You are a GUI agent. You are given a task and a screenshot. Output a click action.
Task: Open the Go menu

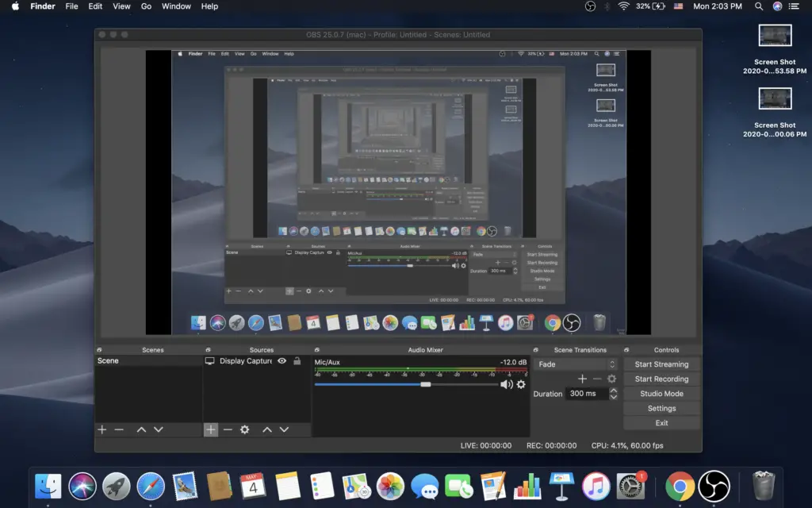(146, 6)
